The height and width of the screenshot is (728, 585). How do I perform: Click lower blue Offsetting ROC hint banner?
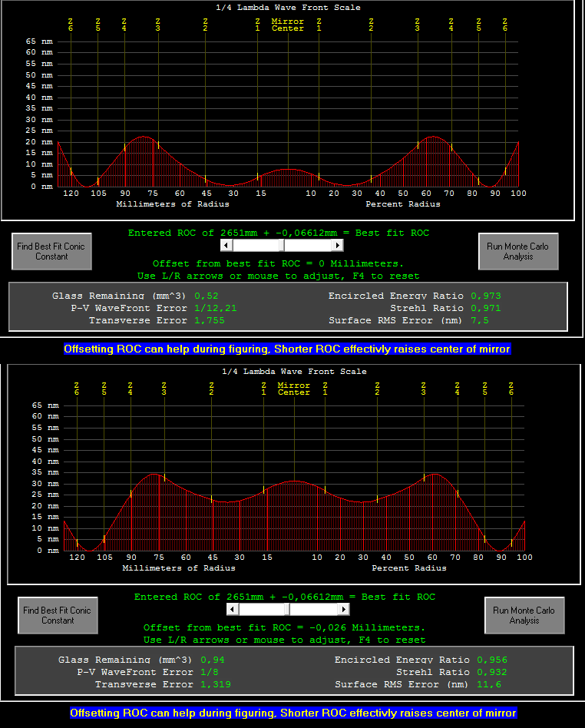coord(293,713)
